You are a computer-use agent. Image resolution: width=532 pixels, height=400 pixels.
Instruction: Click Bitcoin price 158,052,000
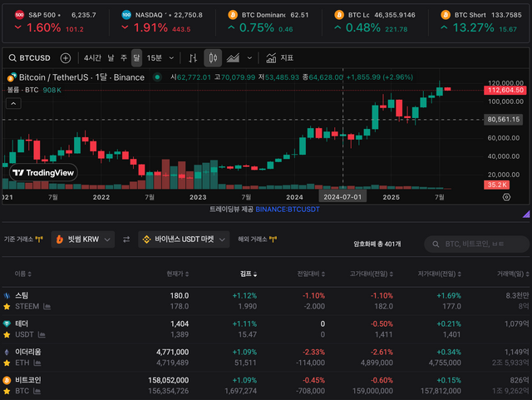coord(168,380)
